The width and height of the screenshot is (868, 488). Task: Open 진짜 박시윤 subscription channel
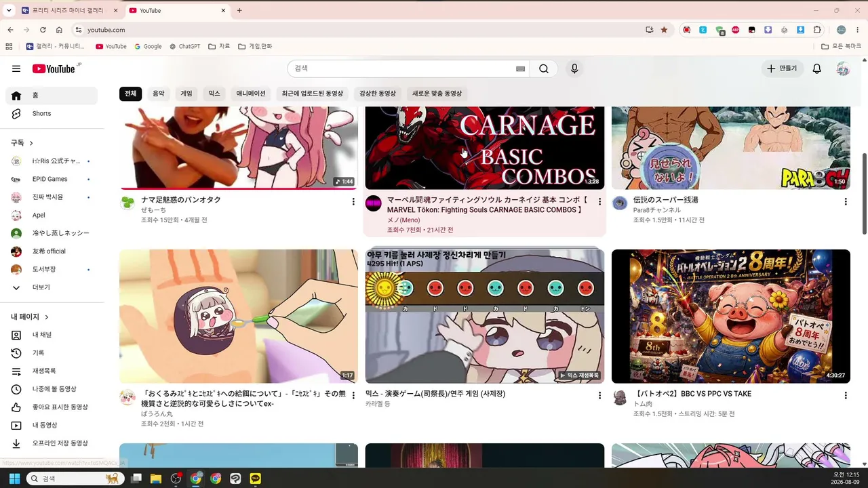click(x=52, y=197)
